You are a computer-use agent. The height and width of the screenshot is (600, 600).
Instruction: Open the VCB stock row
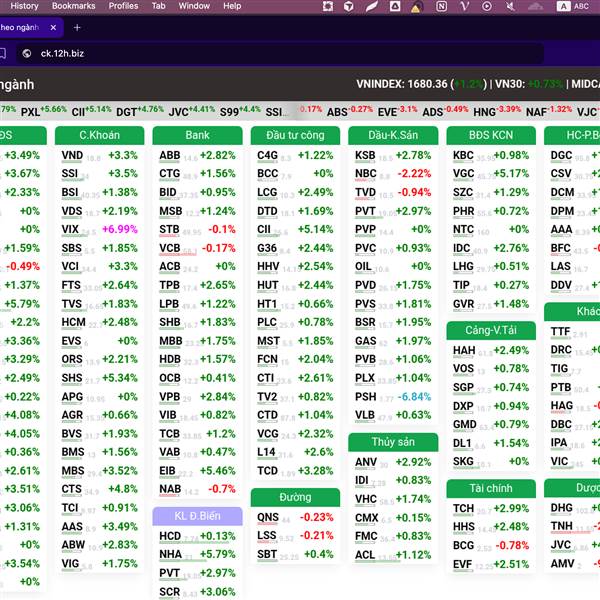click(x=197, y=248)
